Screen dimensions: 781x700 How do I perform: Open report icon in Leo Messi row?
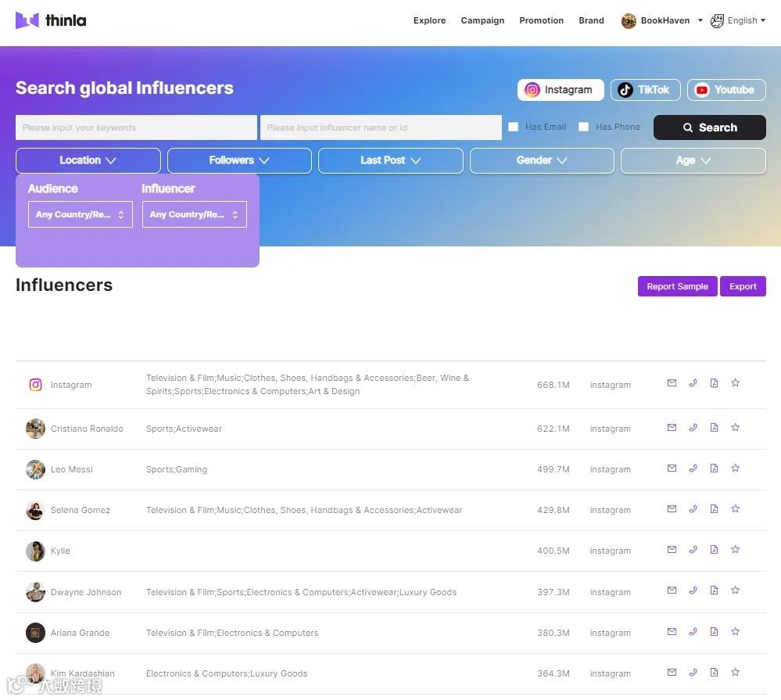714,468
